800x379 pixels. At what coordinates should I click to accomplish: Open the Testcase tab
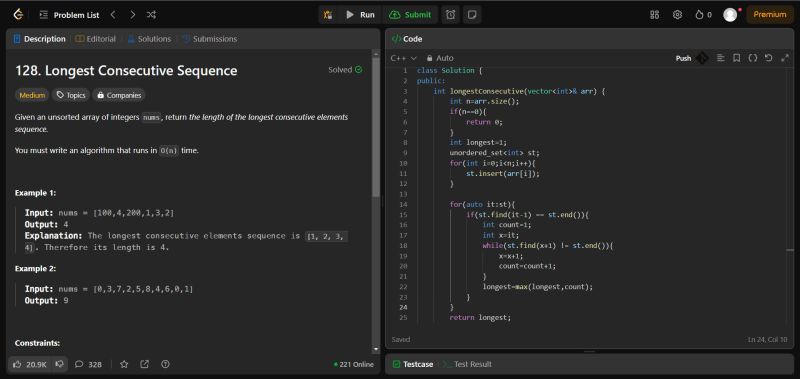[413, 364]
